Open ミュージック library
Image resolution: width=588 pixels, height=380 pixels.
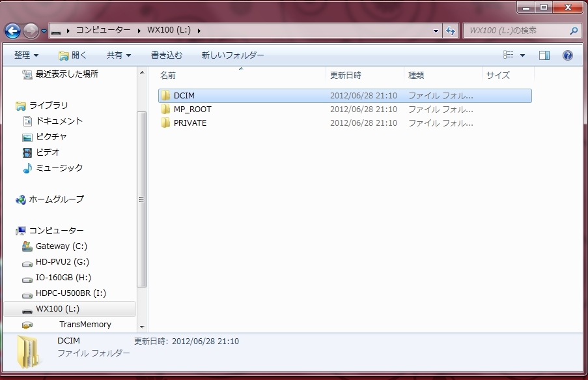point(59,168)
